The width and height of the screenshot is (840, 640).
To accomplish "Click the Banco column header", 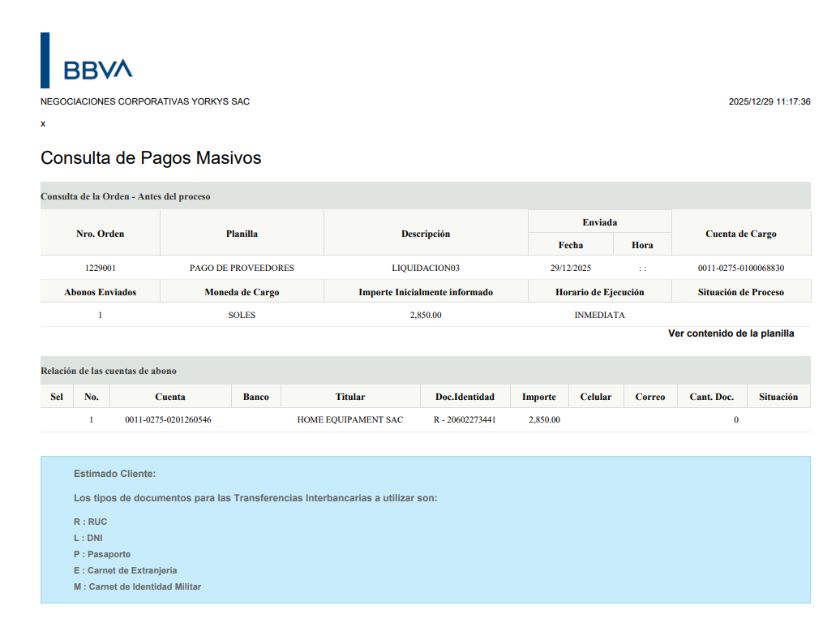I will pyautogui.click(x=255, y=397).
